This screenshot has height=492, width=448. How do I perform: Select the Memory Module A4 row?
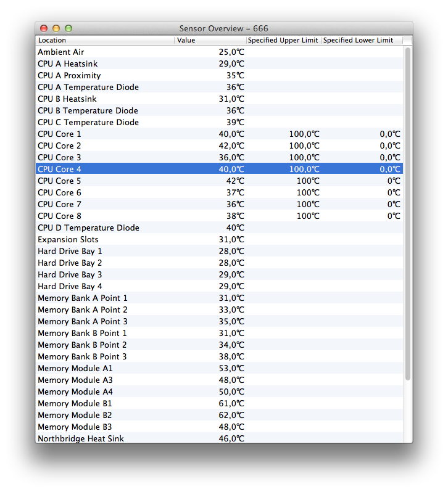pyautogui.click(x=219, y=392)
